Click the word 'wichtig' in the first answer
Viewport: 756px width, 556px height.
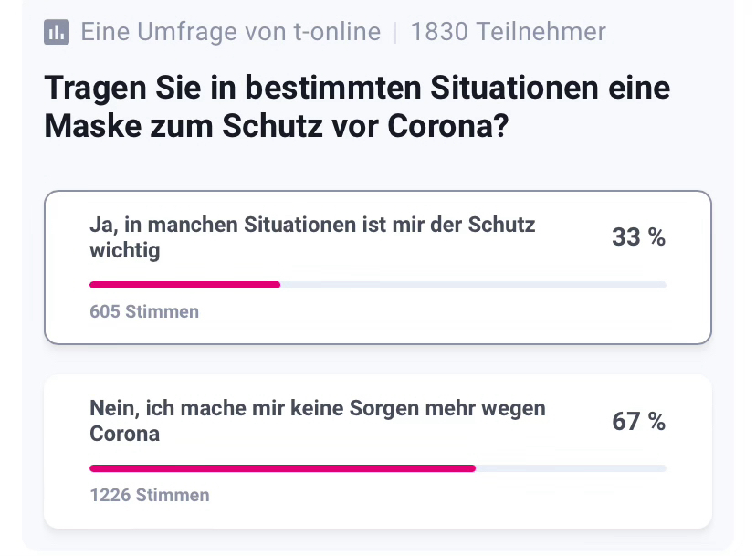point(124,250)
